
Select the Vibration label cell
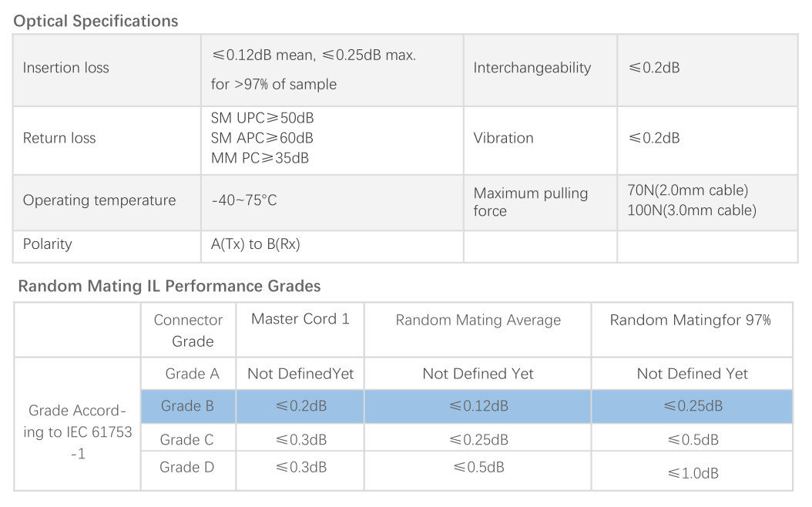point(503,139)
